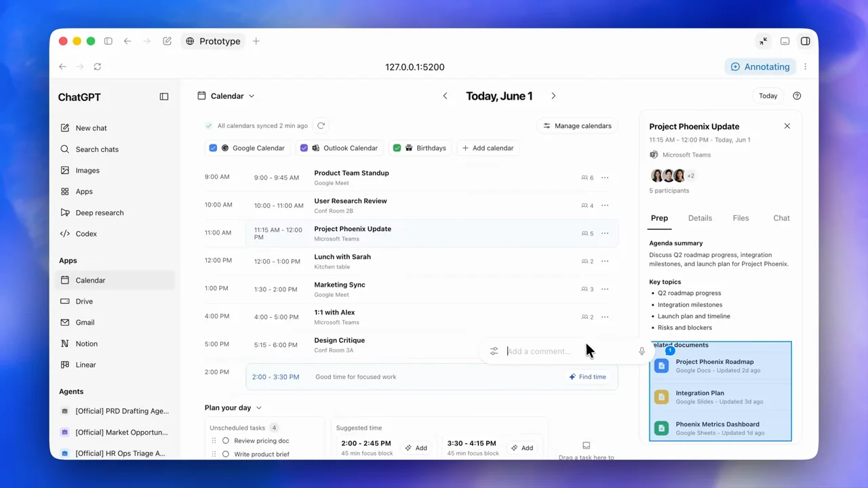Screen dimensions: 868x488
Task: Click the microphone icon in the comment box
Action: tap(642, 351)
